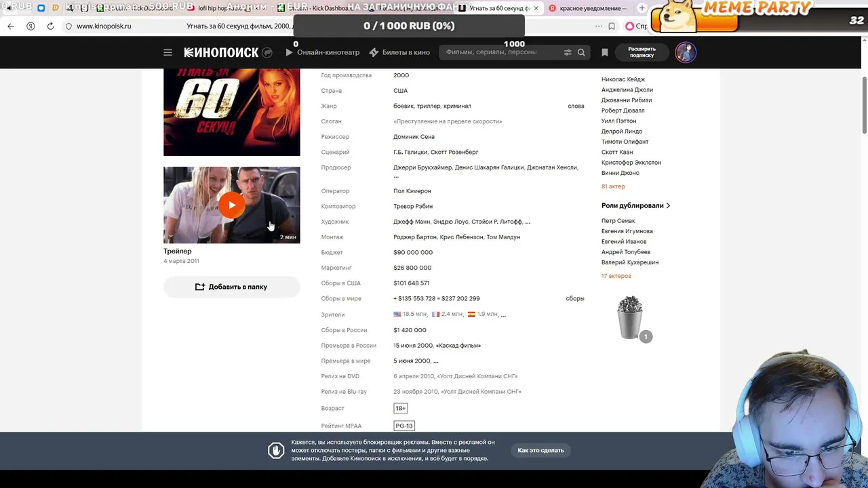
Task: Open actor Роберт Дювалл page
Action: pos(623,110)
